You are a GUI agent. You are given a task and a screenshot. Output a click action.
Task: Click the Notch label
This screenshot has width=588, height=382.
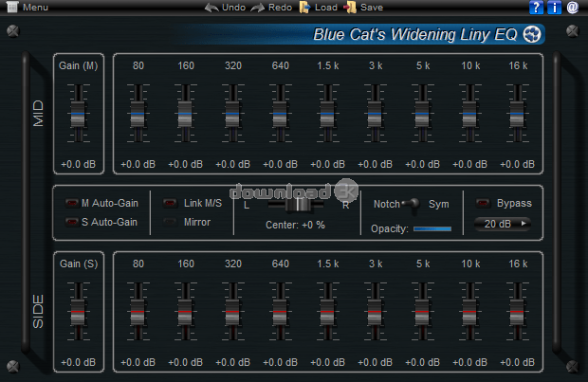[x=387, y=204]
